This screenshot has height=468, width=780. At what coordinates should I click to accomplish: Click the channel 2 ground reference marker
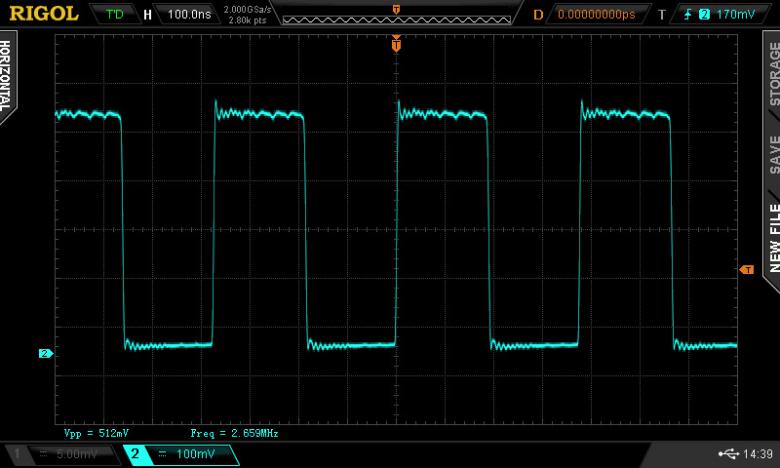coord(45,353)
